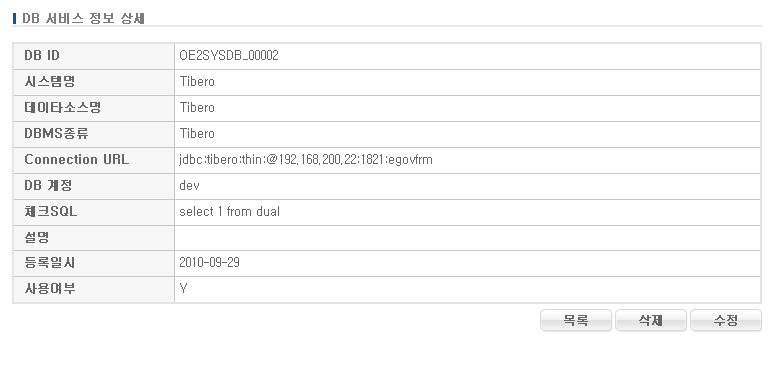The image size is (783, 379).
Task: Click the 체크SQL label cell
Action: coord(94,212)
